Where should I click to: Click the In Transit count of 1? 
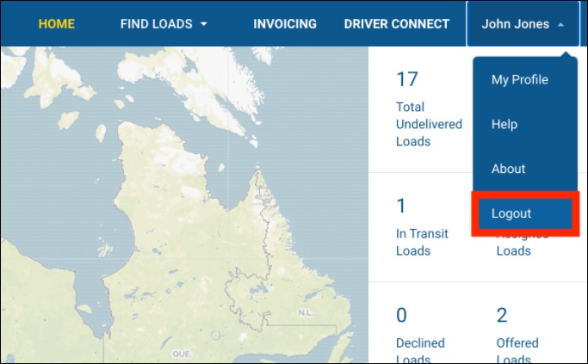(401, 206)
